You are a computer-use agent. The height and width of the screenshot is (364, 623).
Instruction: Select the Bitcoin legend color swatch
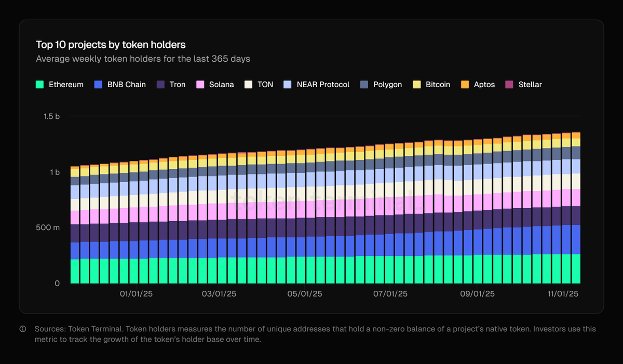pos(416,84)
